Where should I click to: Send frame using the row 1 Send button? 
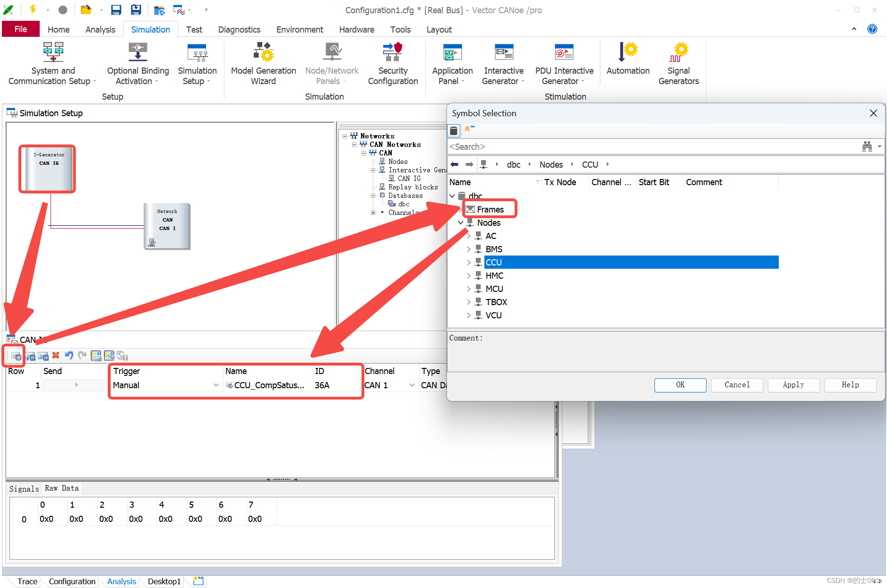coord(75,385)
